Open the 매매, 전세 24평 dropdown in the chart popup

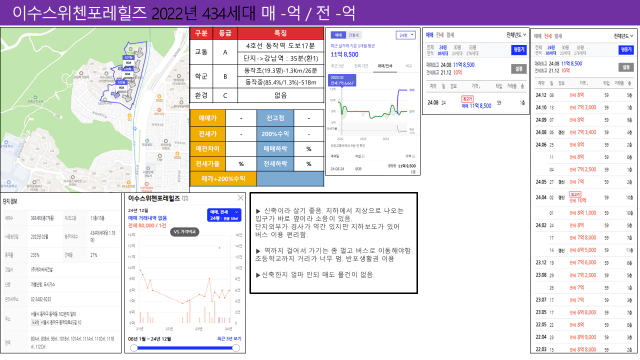coord(224,215)
